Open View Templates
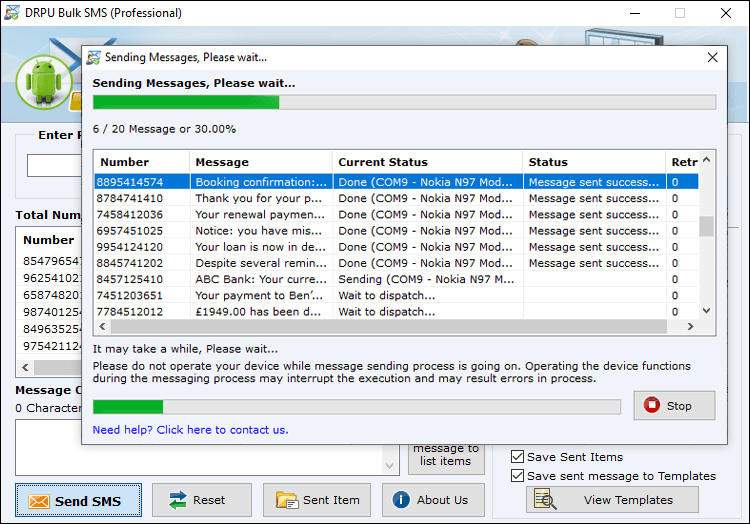Screen dimensions: 750x524 612,500
